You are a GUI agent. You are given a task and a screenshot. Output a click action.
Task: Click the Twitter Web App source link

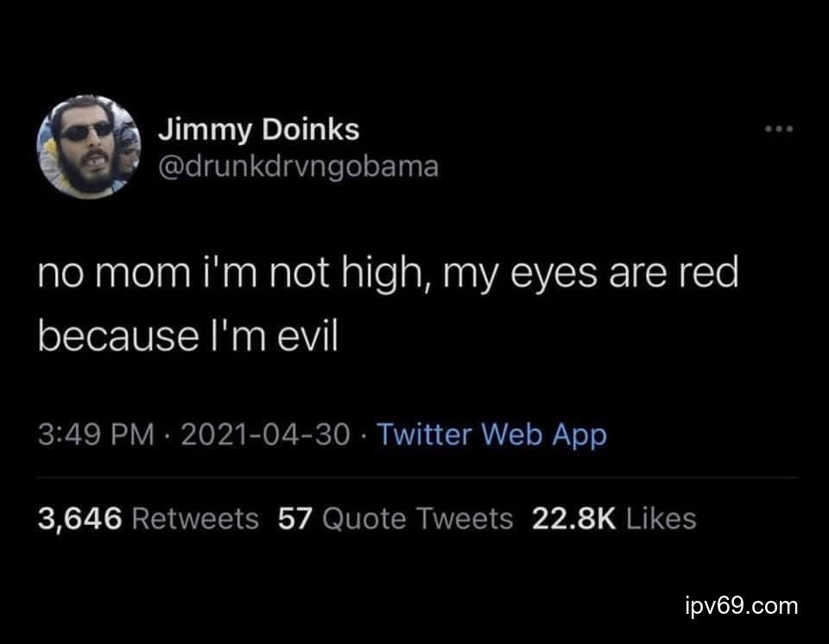pos(492,434)
